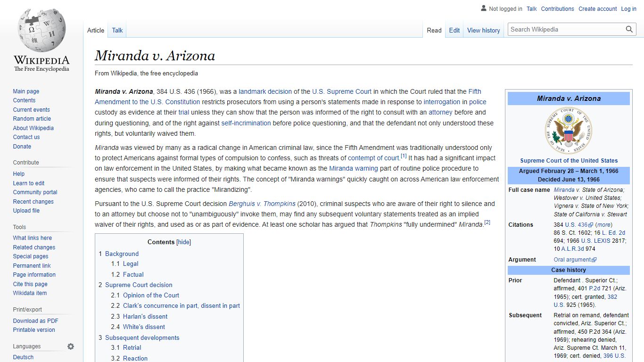
Task: Click the Donate link
Action: pos(22,147)
